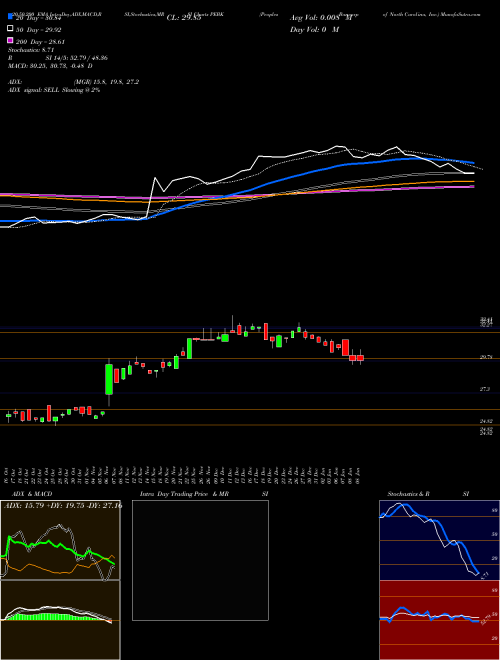The height and width of the screenshot is (660, 500).
Task: Click the MACD values line in legend
Action: coord(50,66)
